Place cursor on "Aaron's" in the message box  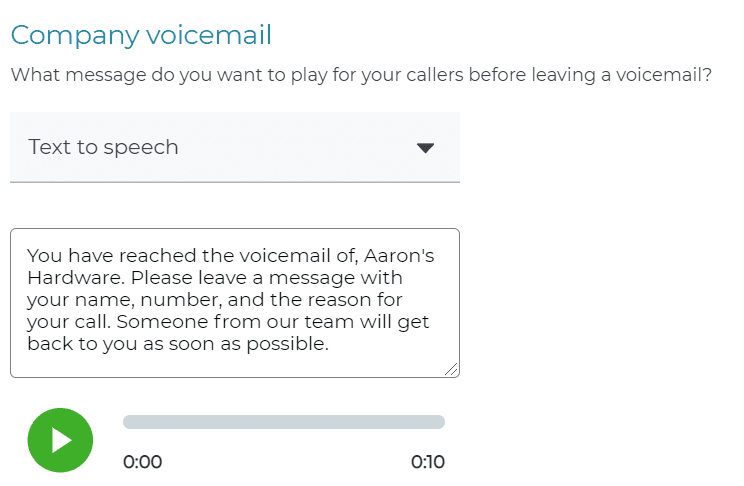coord(399,256)
